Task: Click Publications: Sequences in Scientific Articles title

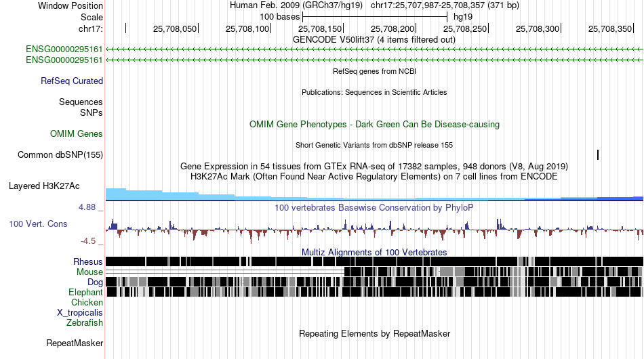Action: click(x=374, y=92)
